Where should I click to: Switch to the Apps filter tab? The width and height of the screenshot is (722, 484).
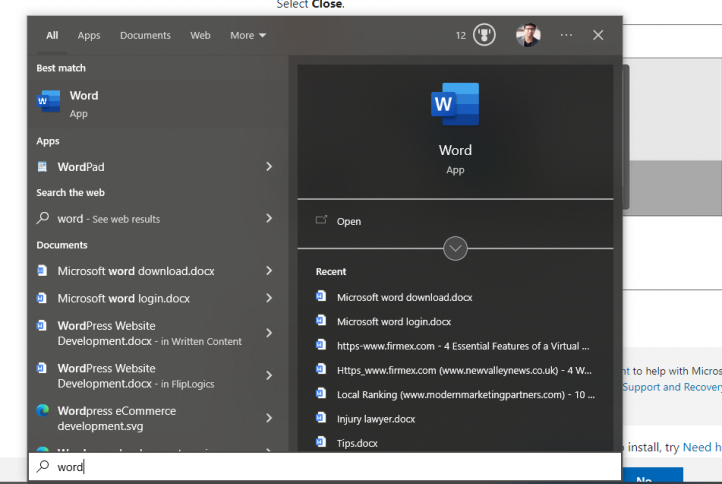click(89, 35)
